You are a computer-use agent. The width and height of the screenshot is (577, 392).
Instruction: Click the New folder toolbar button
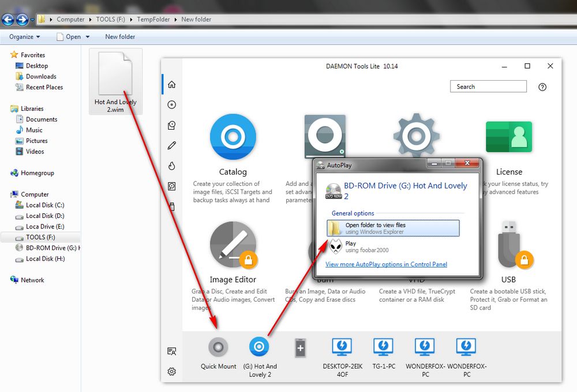pos(120,37)
